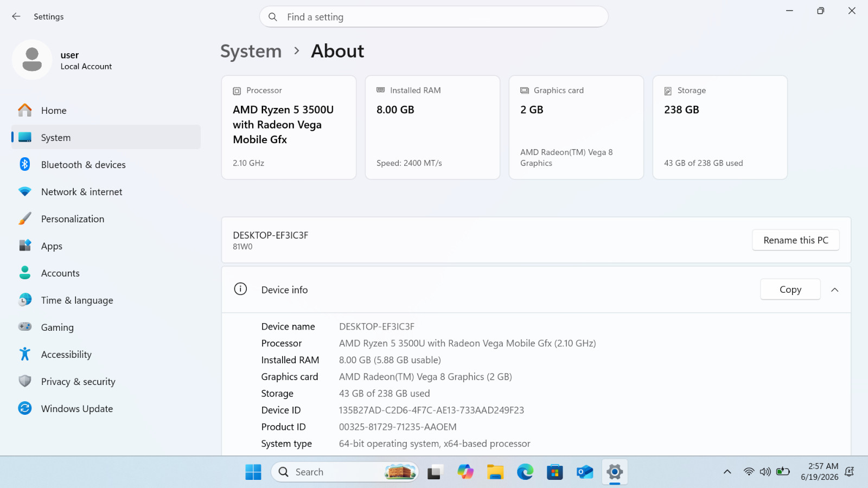The image size is (868, 488).
Task: Select the Apps settings category
Action: (106, 246)
